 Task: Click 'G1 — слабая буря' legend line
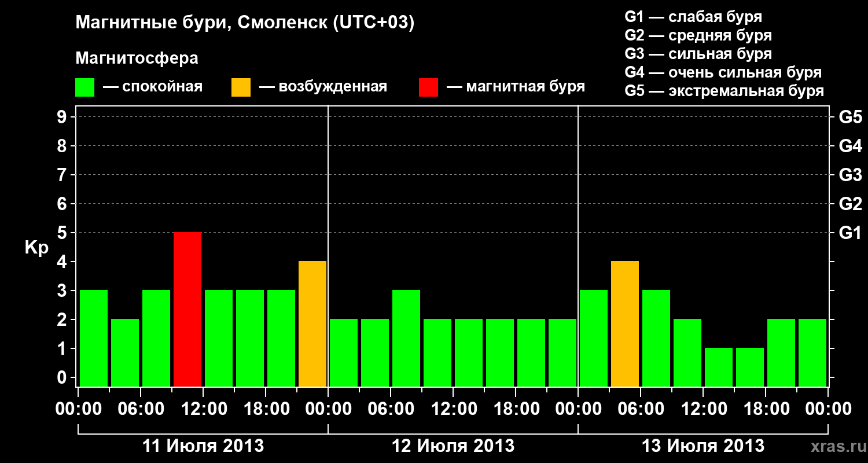tap(693, 16)
